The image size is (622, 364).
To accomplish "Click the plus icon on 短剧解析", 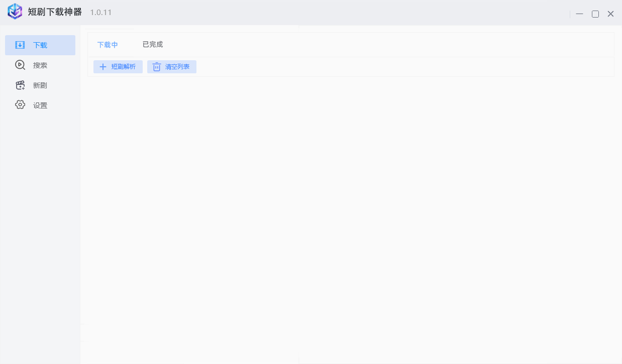I will tap(103, 67).
